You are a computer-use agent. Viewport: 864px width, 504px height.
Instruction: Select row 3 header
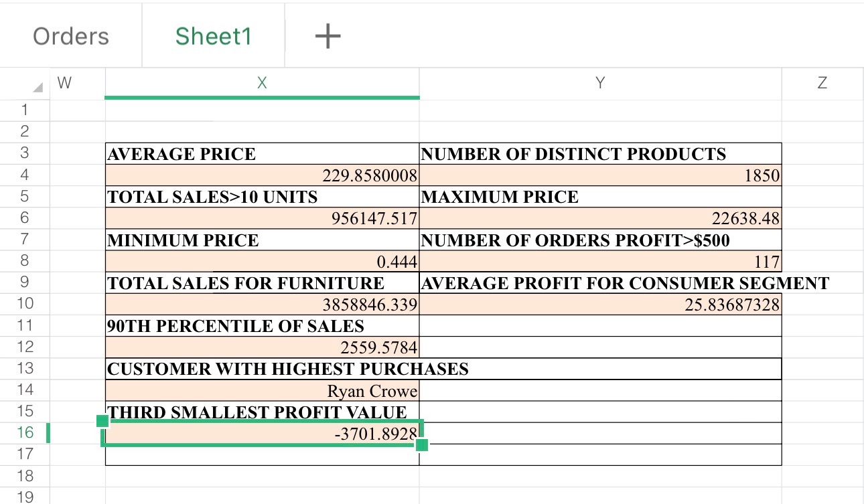[x=25, y=153]
